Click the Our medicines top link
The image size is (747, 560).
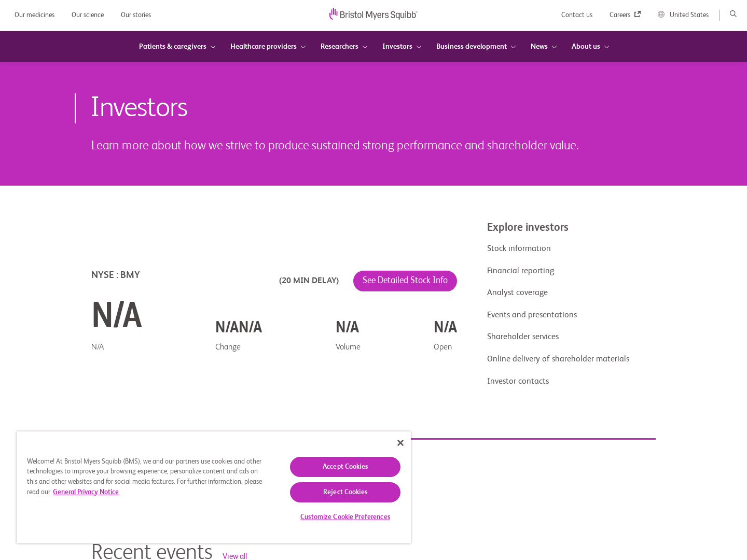point(34,15)
